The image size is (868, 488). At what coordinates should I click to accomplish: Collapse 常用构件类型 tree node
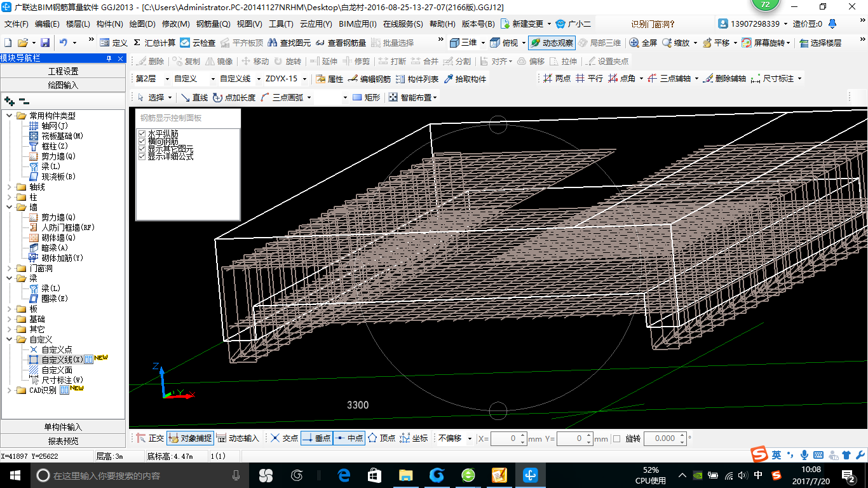[9, 116]
